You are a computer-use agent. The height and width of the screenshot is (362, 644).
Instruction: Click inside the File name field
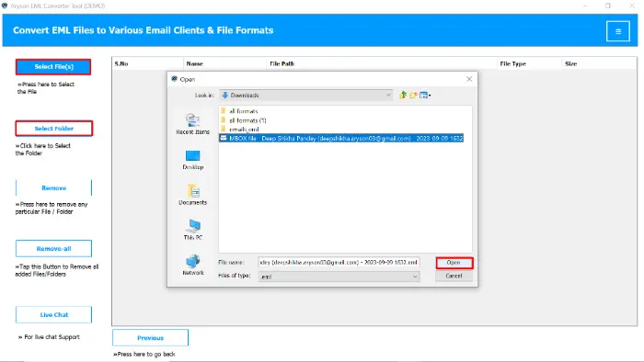339,263
